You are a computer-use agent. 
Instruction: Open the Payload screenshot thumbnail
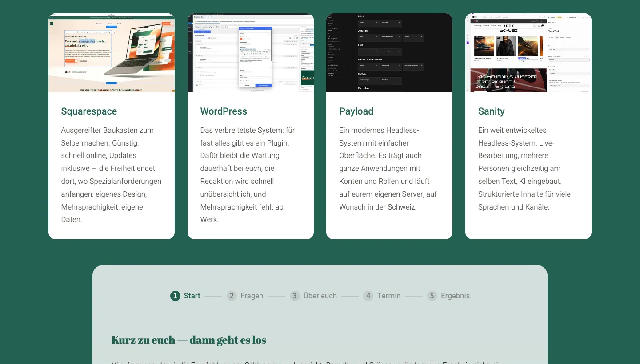389,53
